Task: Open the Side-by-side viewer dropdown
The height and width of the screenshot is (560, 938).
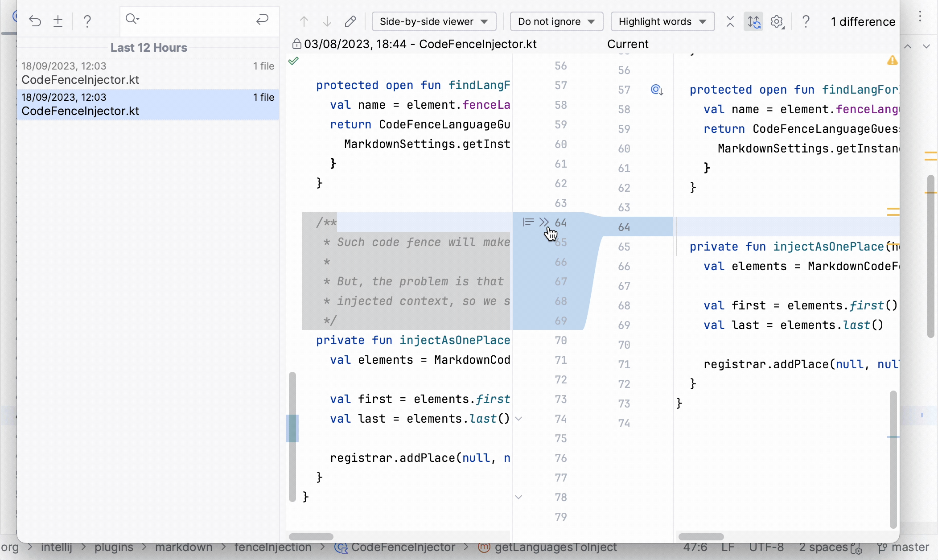Action: click(x=433, y=21)
